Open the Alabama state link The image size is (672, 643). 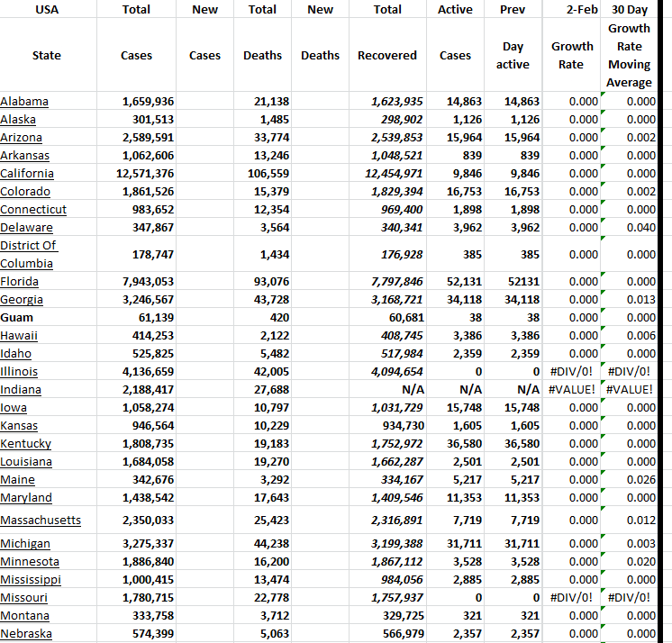point(24,101)
